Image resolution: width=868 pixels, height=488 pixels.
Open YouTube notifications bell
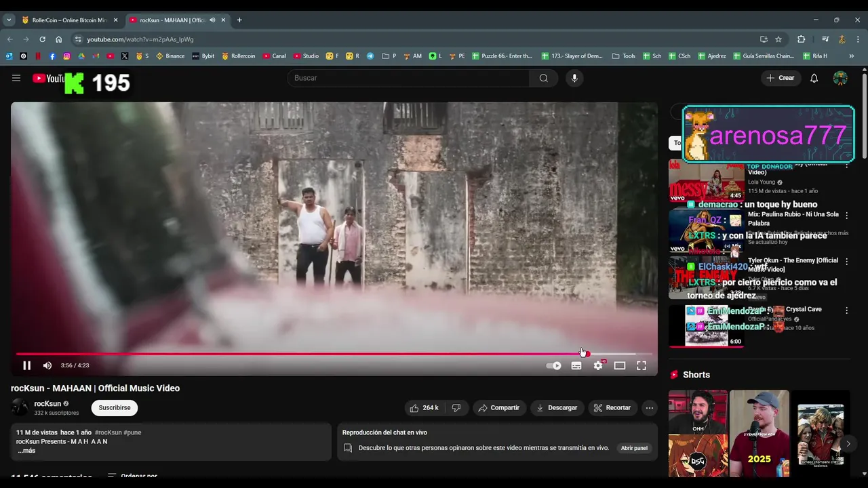point(814,78)
